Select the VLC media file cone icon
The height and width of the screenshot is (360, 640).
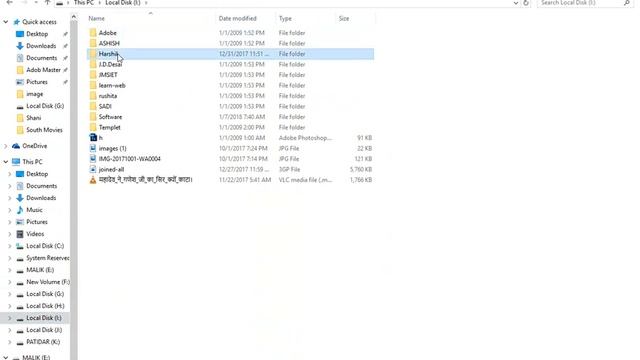point(93,180)
